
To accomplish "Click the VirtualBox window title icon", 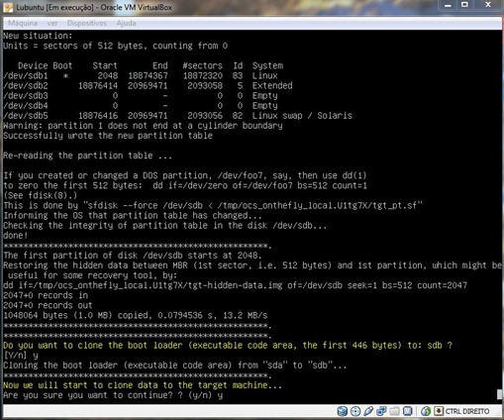I will [x=8, y=7].
